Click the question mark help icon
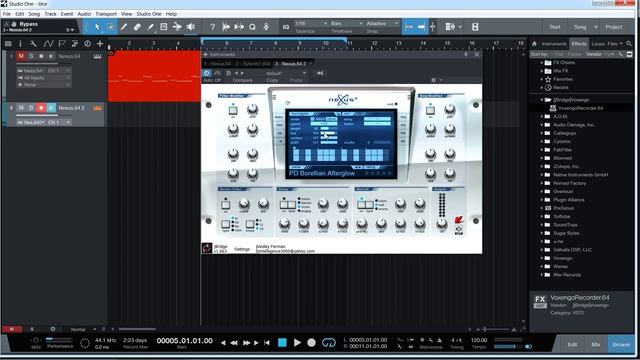640x360 pixels. tap(212, 27)
